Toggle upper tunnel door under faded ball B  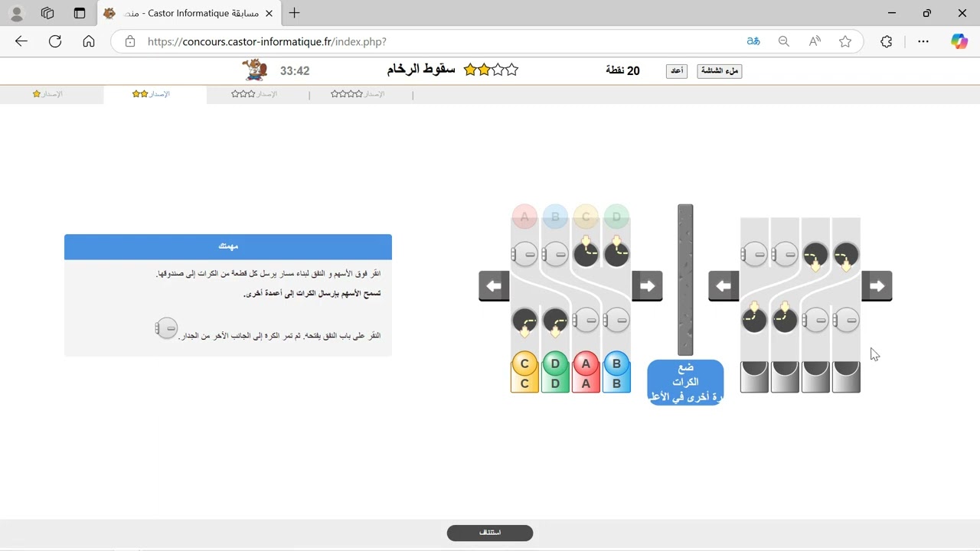tap(555, 254)
